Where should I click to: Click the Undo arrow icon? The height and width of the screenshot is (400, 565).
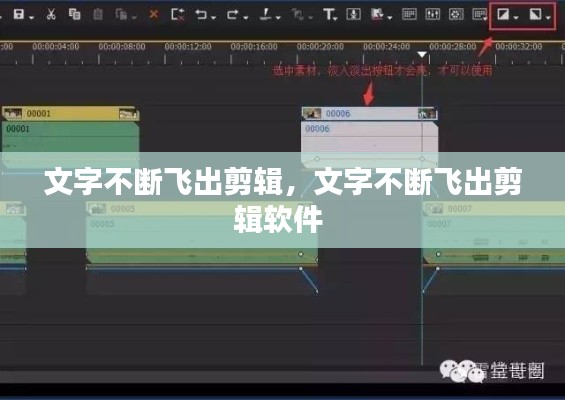pyautogui.click(x=201, y=14)
